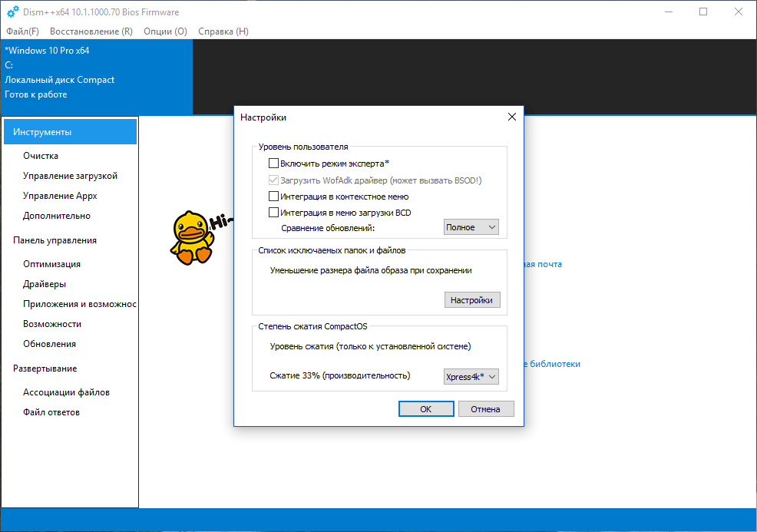The width and height of the screenshot is (757, 532).
Task: Close the Настройки dialog with the X
Action: click(x=512, y=117)
